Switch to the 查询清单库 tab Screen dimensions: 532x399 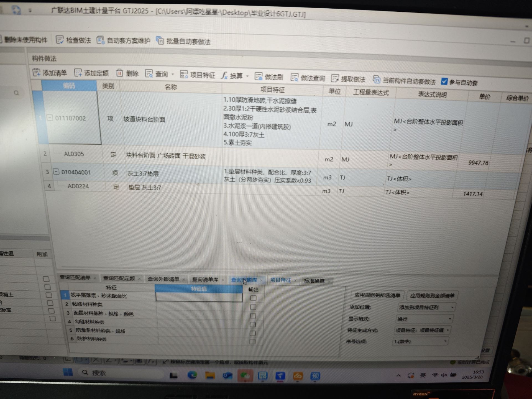205,280
